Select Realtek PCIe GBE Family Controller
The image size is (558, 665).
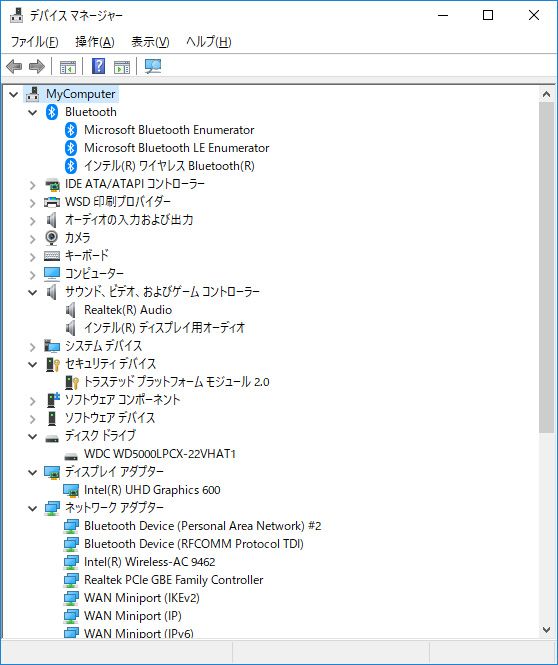(x=173, y=580)
